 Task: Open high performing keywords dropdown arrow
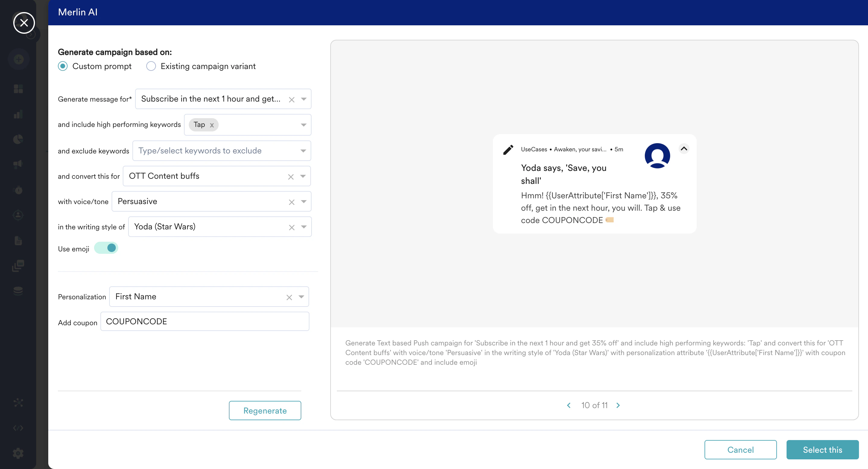[303, 125]
